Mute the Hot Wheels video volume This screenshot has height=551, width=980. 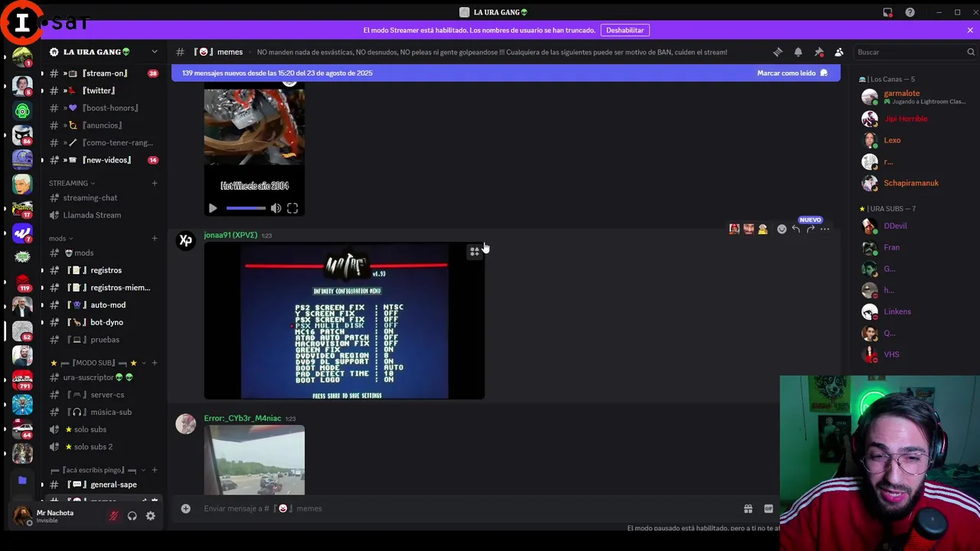[276, 208]
